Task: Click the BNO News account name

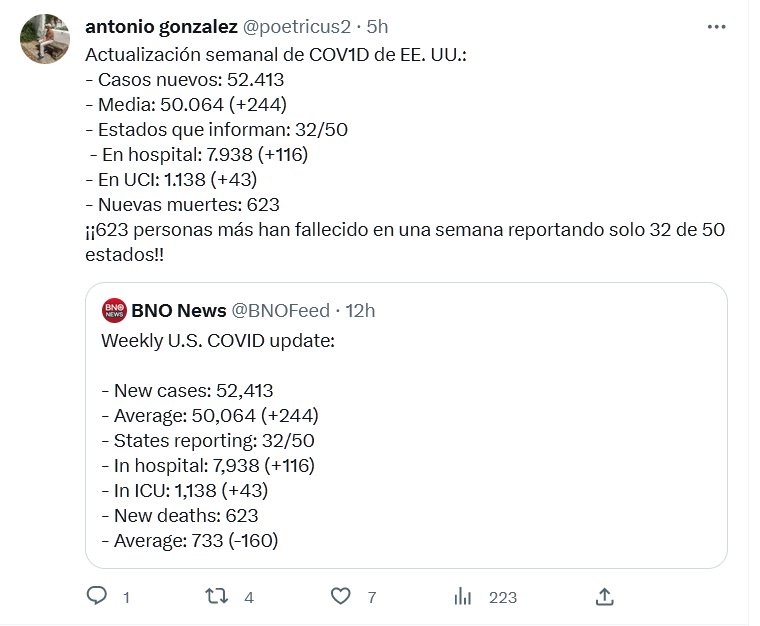Action: tap(180, 311)
